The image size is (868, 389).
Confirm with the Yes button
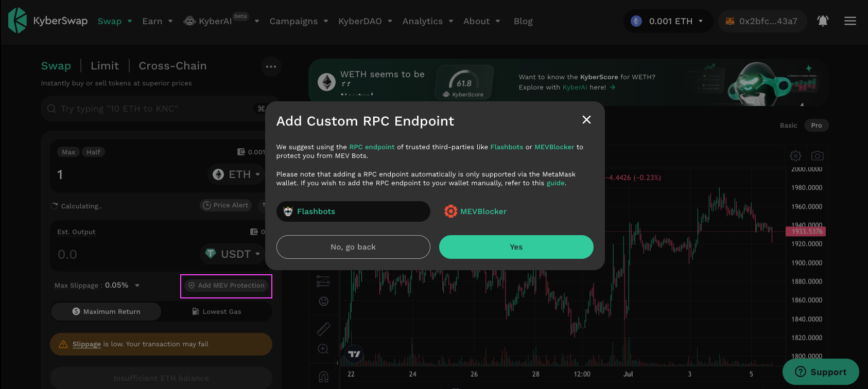(516, 247)
